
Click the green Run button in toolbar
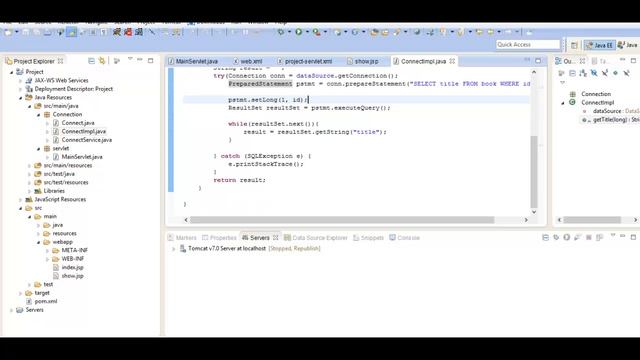tap(299, 32)
